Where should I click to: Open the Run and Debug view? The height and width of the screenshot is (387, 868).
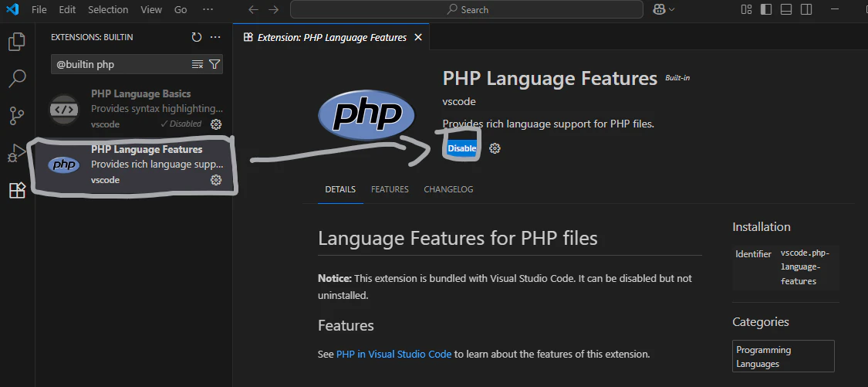tap(17, 152)
